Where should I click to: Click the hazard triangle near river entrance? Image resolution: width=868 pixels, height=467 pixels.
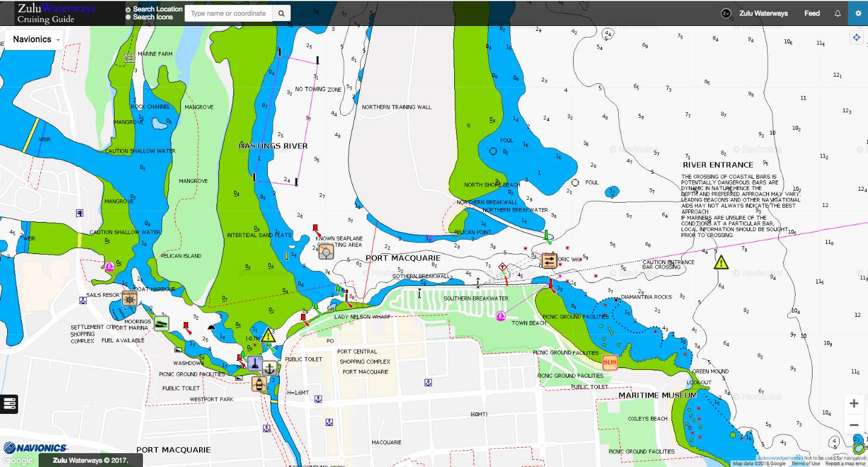721,262
